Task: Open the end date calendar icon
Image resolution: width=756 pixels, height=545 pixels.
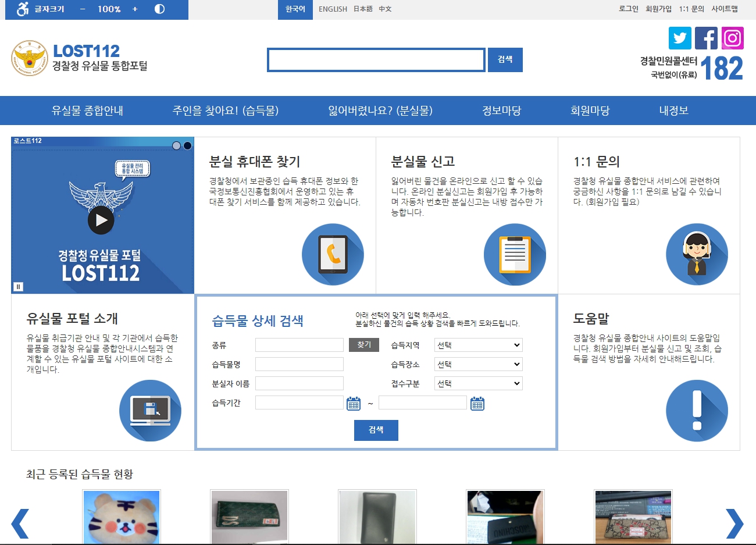Action: click(x=477, y=403)
